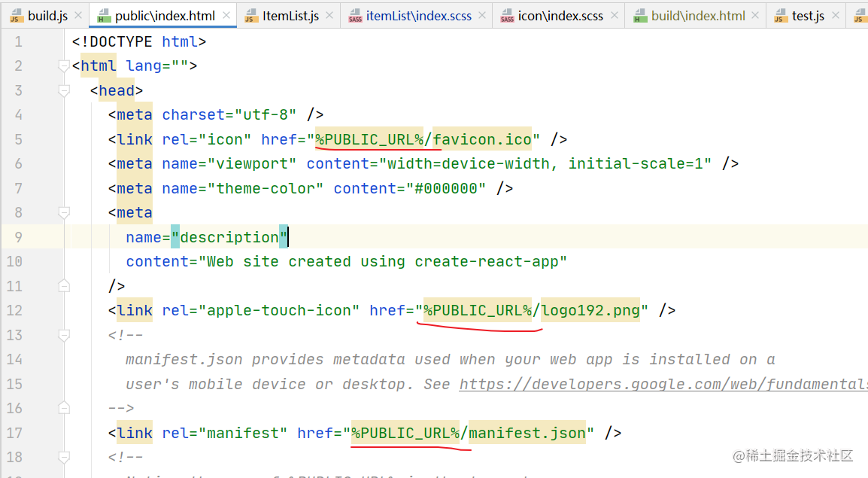The height and width of the screenshot is (478, 868).
Task: Click the DOCTYPE declaration on line 1
Action: 139,41
